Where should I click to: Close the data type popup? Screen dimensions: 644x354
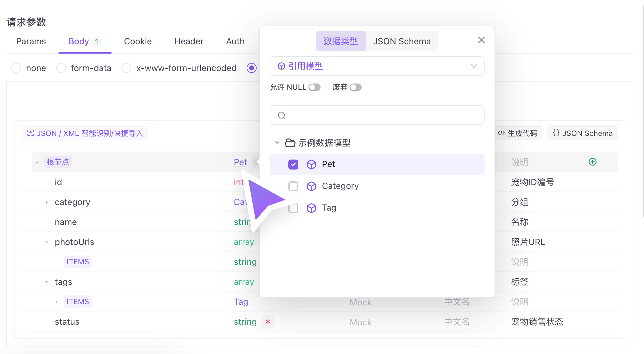[x=481, y=40]
